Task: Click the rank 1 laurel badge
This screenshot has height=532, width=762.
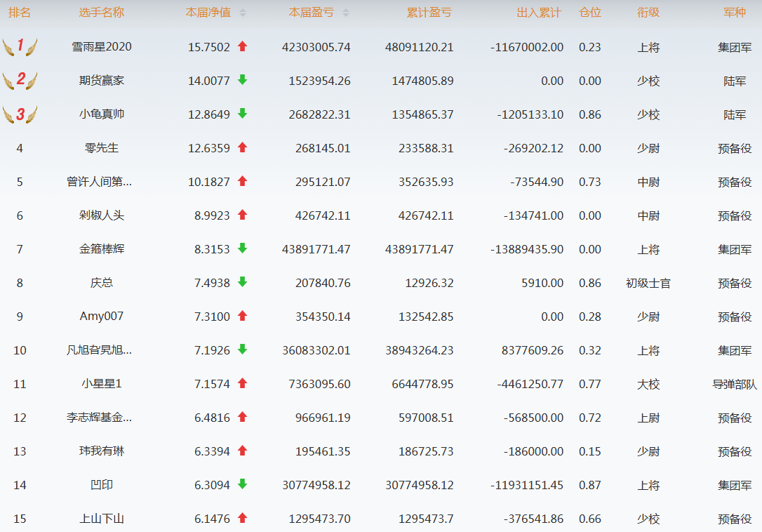Action: coord(20,47)
